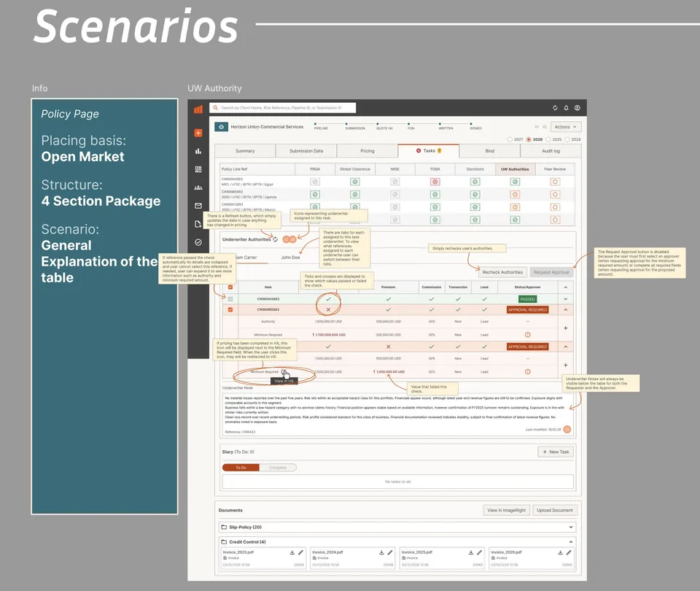Collapse the second Approval Required row
700x591 pixels.
[x=566, y=347]
